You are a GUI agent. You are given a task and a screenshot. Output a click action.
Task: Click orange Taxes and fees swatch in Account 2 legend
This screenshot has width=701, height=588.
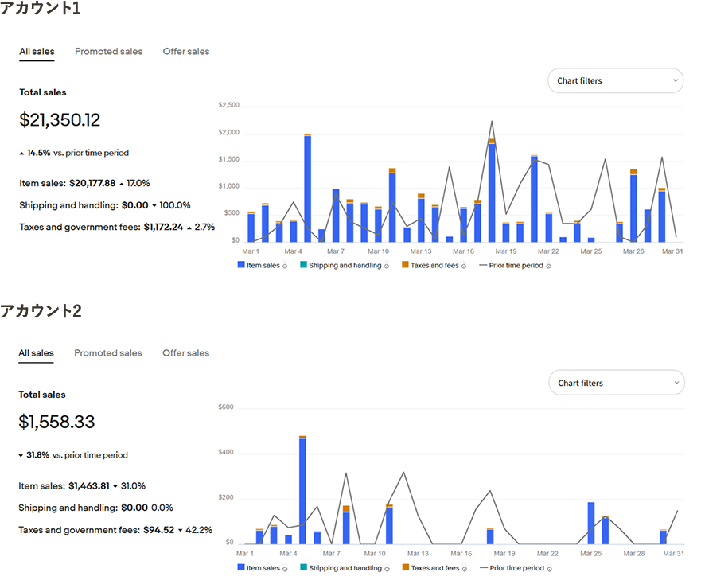pyautogui.click(x=405, y=568)
